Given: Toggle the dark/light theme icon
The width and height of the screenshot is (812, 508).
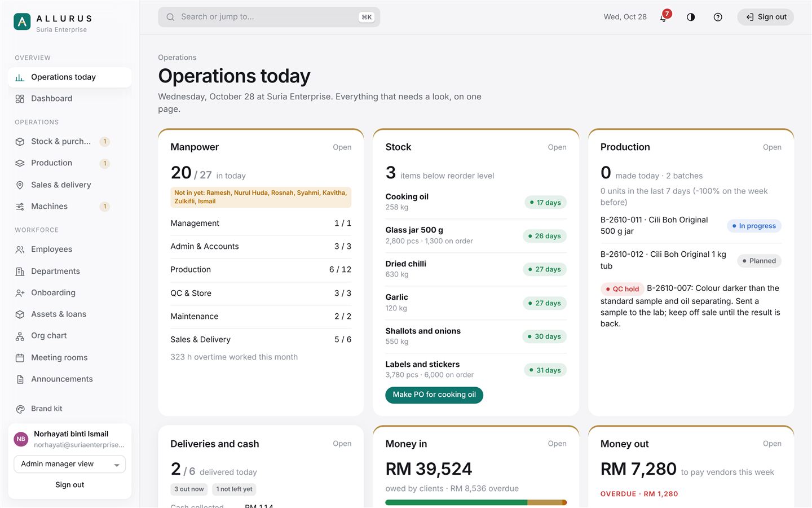Looking at the screenshot, I should pos(691,17).
